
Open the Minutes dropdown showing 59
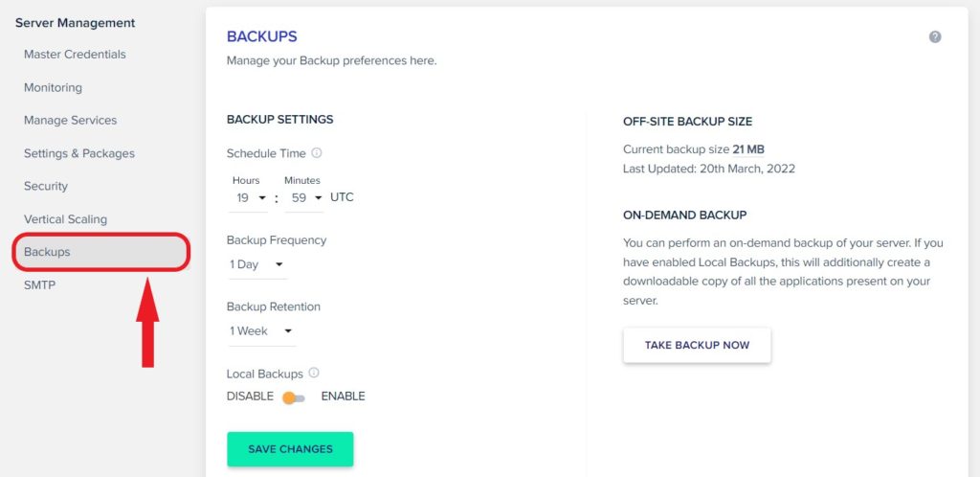point(304,198)
